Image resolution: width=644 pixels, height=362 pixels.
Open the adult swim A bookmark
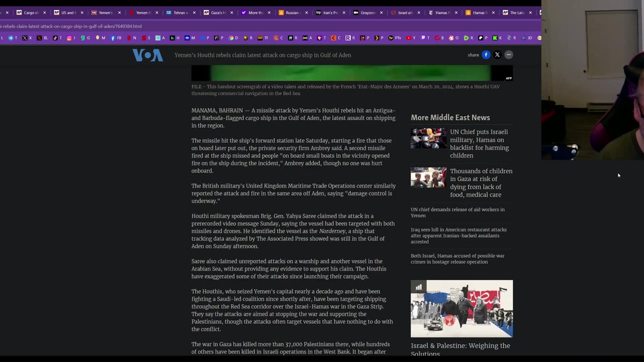coord(307,38)
